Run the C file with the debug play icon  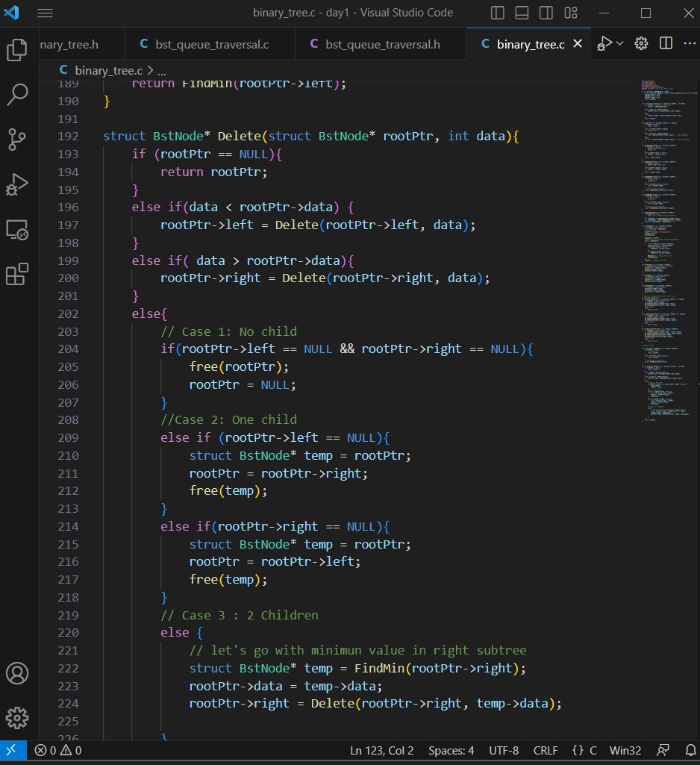pos(604,44)
